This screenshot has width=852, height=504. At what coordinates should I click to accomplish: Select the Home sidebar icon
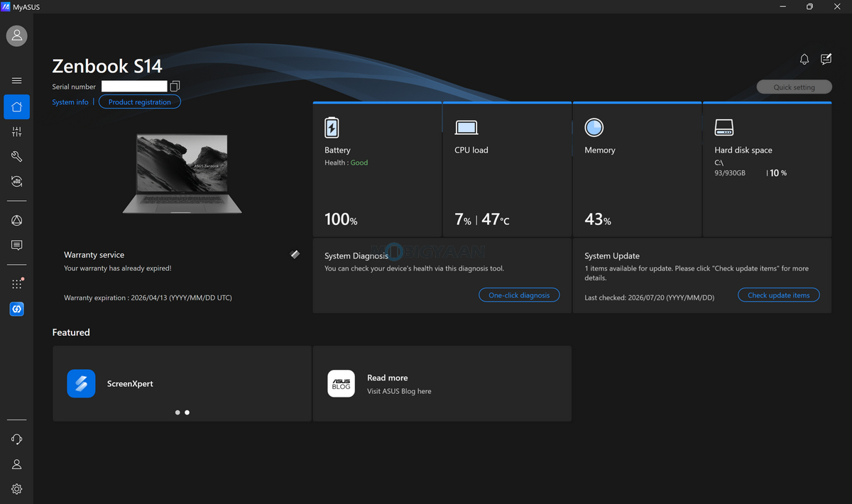(17, 107)
